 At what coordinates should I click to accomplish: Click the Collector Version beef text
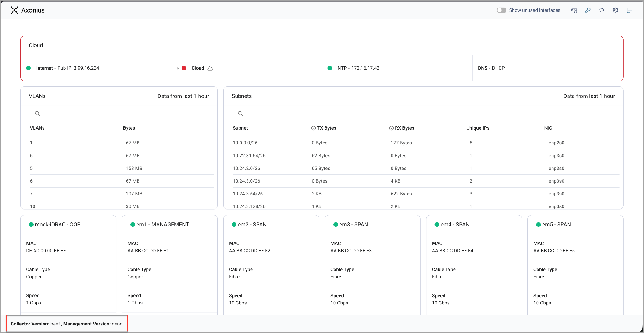pos(35,324)
